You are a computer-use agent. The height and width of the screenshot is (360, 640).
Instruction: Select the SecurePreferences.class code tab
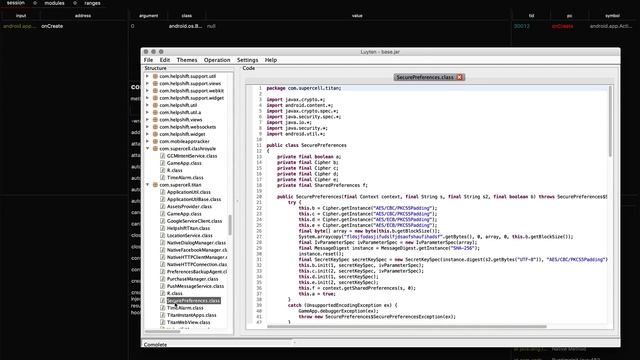point(425,77)
